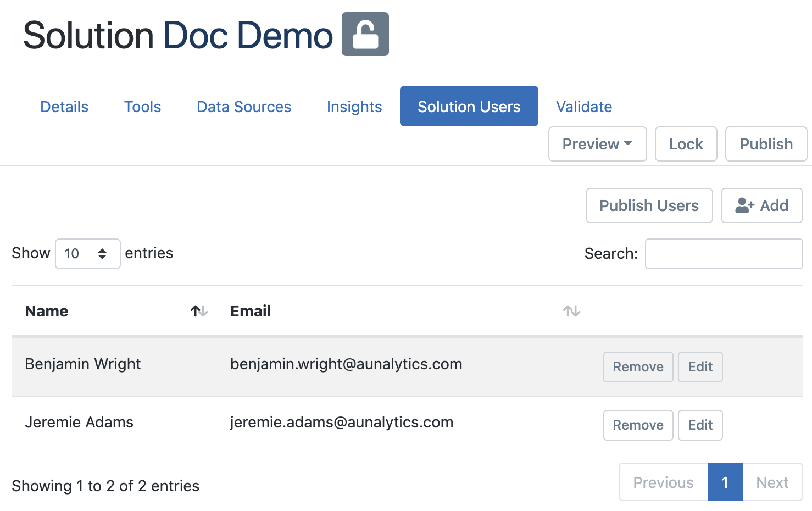Click the Lock button
The height and width of the screenshot is (511, 812).
pos(686,144)
